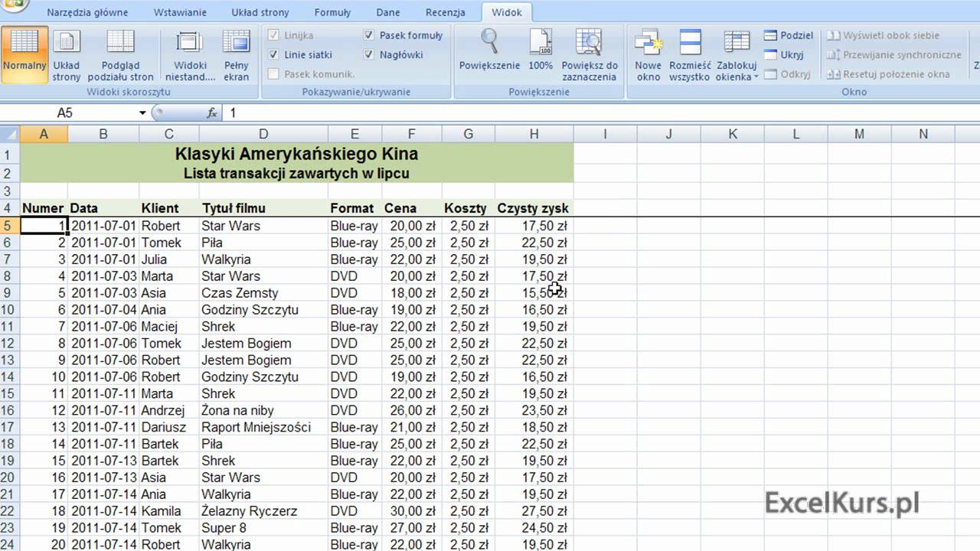Click inside the formula bar input
The height and width of the screenshot is (551, 980).
click(601, 112)
